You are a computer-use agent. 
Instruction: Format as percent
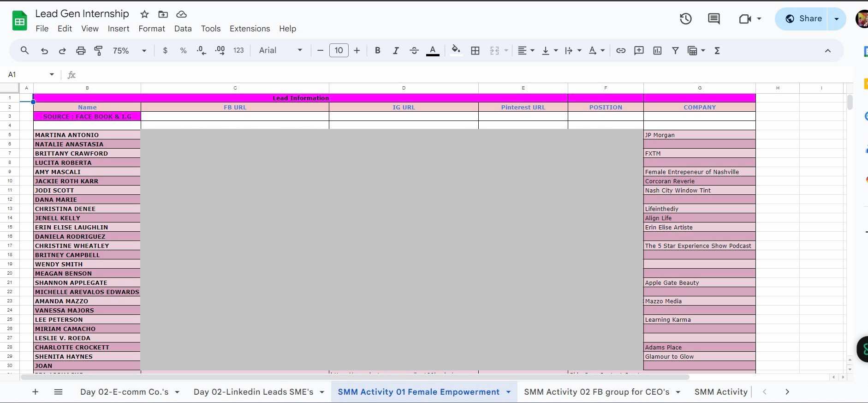[x=183, y=51]
